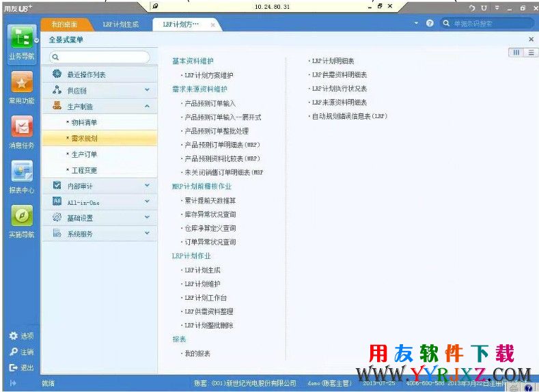The height and width of the screenshot is (392, 539).
Task: Expand the 供应链 section chevron
Action: tap(147, 90)
